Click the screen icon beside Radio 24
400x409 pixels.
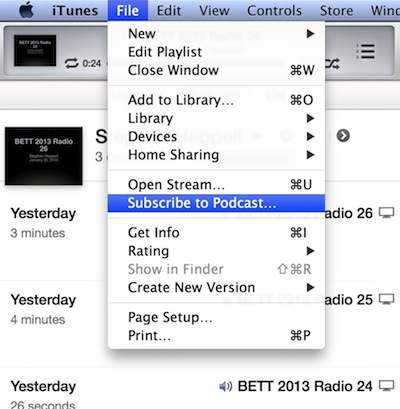pos(387,386)
